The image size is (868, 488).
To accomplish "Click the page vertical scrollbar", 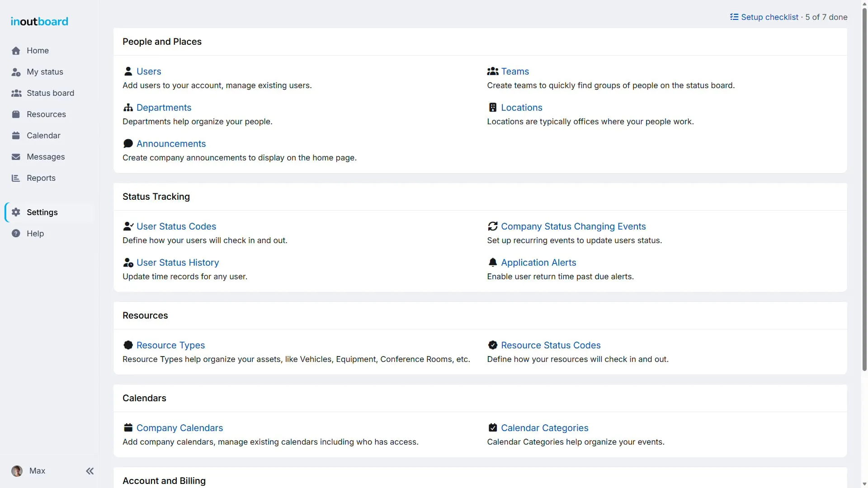I will click(864, 190).
